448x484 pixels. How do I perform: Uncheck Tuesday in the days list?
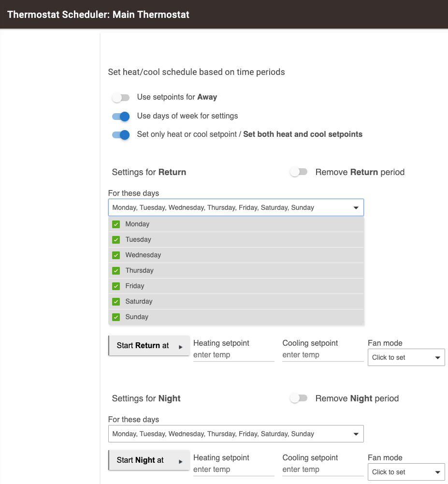pos(116,240)
